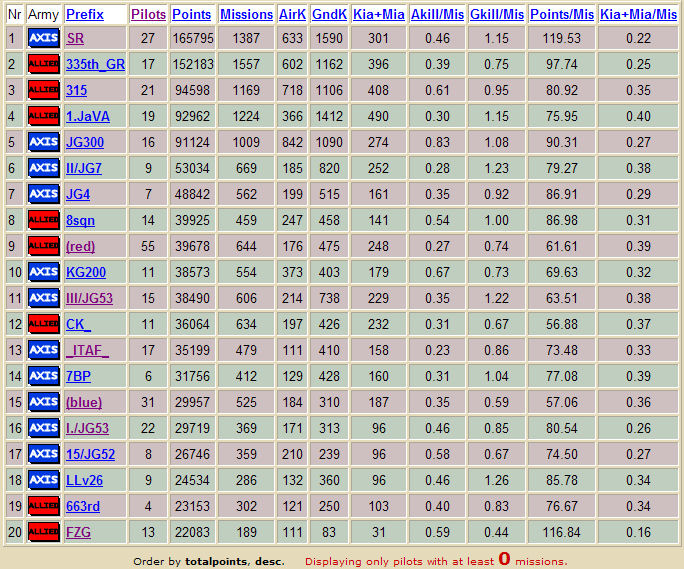The image size is (684, 569).
Task: Click the Prefix column header
Action: click(x=85, y=15)
